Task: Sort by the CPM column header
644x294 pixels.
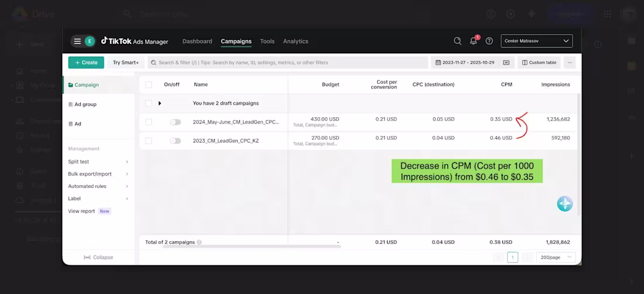Action: [x=506, y=84]
